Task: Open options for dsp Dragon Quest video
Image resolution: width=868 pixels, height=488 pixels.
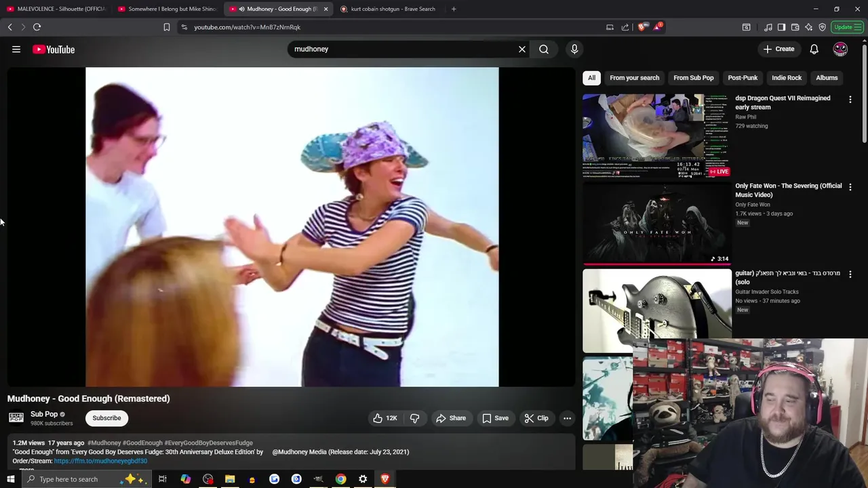Action: click(x=850, y=100)
